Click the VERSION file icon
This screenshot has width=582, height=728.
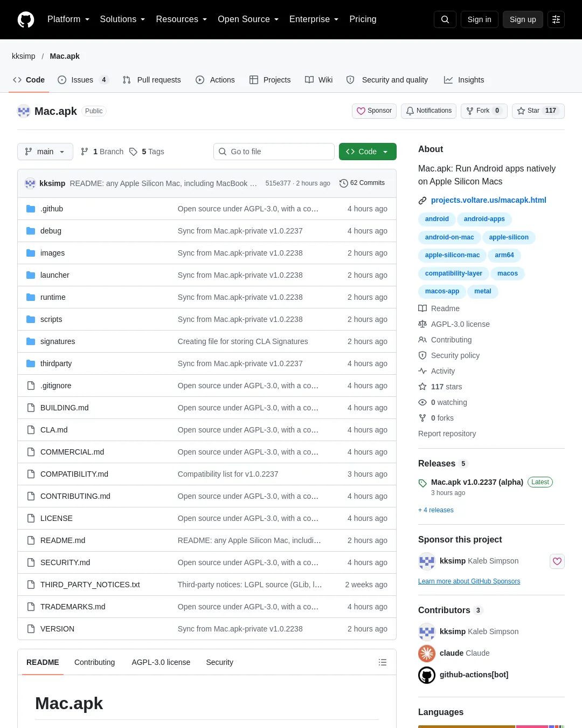pos(31,629)
